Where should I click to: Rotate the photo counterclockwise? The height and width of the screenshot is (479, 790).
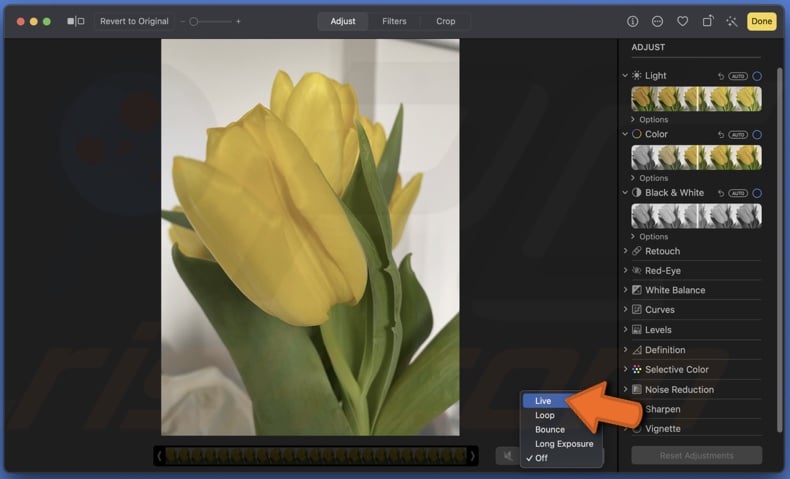707,21
